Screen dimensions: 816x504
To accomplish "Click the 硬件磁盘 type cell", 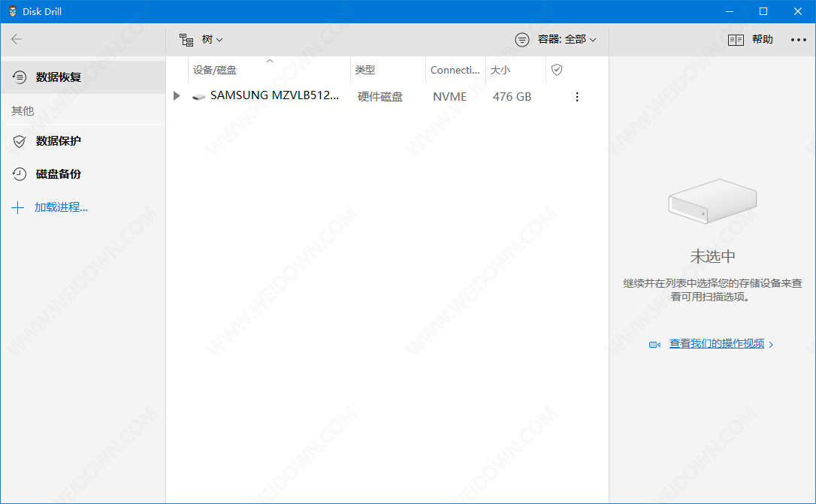I will (x=380, y=97).
